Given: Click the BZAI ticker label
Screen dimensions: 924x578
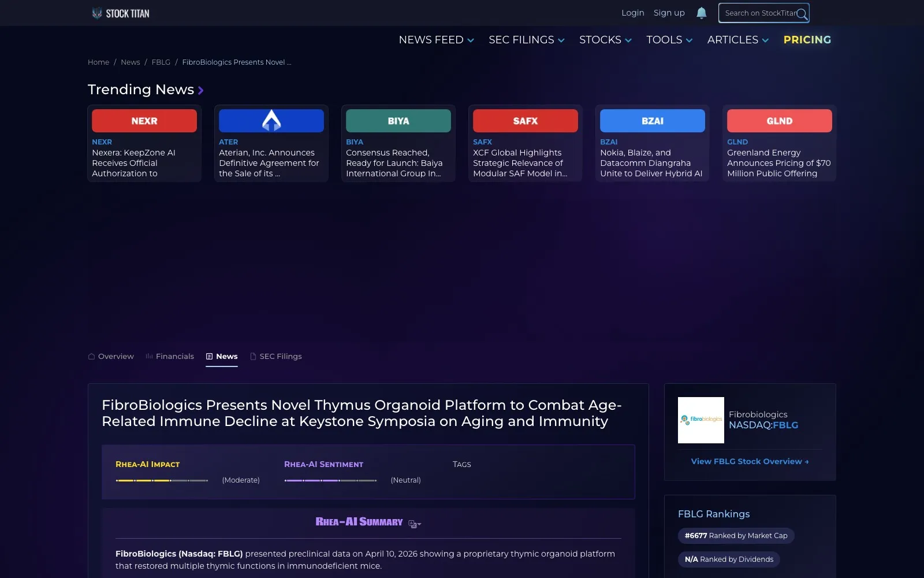Looking at the screenshot, I should [x=609, y=142].
